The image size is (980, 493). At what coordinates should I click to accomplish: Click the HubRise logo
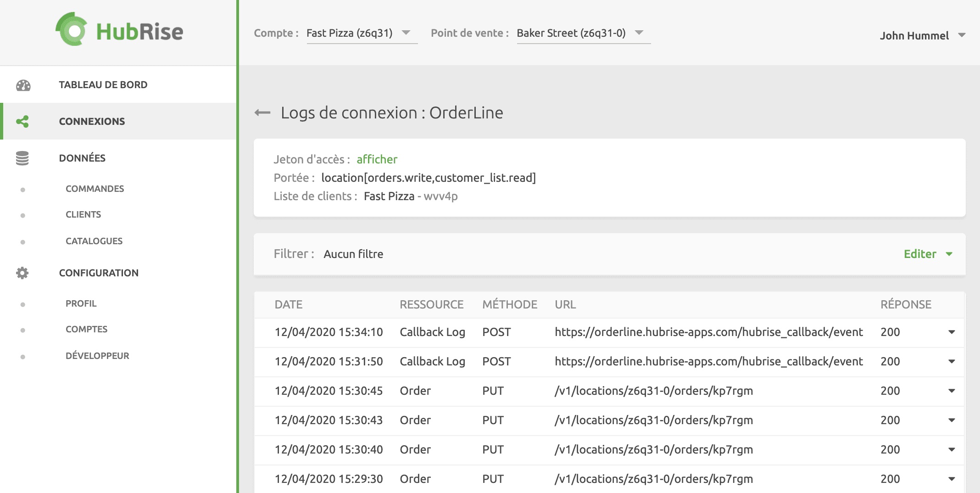pyautogui.click(x=119, y=31)
